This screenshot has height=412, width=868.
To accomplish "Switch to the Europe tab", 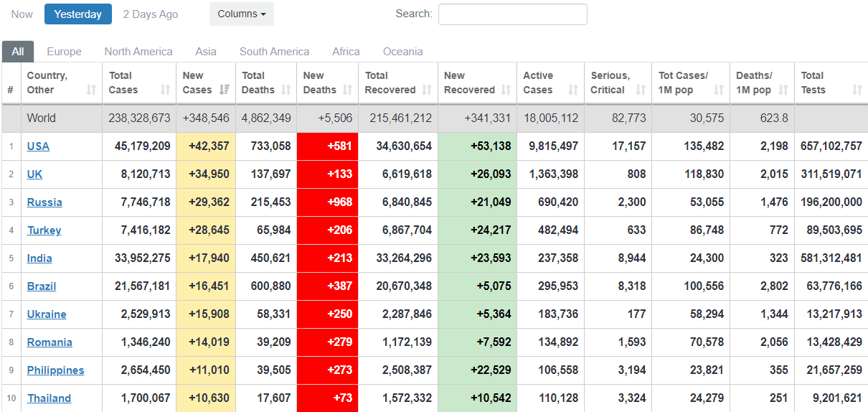I will pyautogui.click(x=64, y=52).
